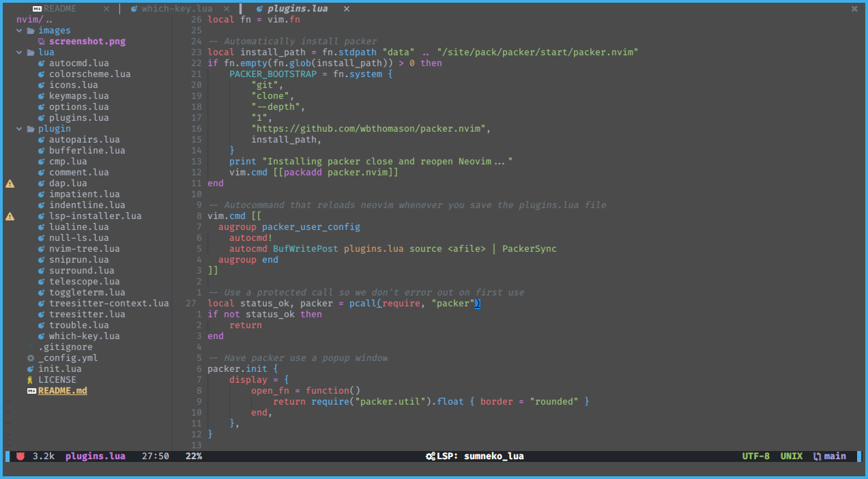Click the Lua icon beside telescope.lua
This screenshot has width=868, height=479.
tap(42, 282)
